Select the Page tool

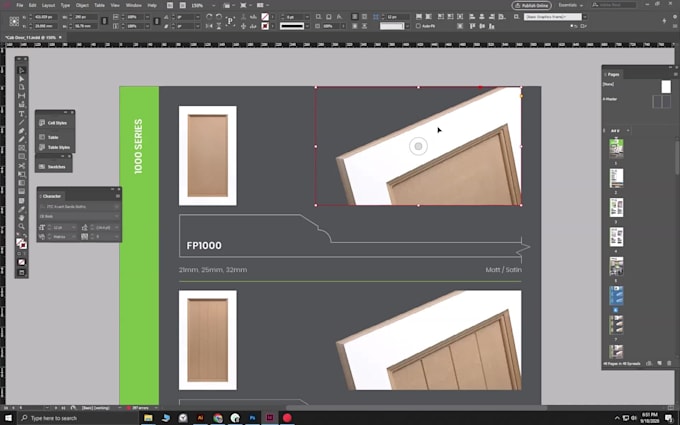(21, 88)
